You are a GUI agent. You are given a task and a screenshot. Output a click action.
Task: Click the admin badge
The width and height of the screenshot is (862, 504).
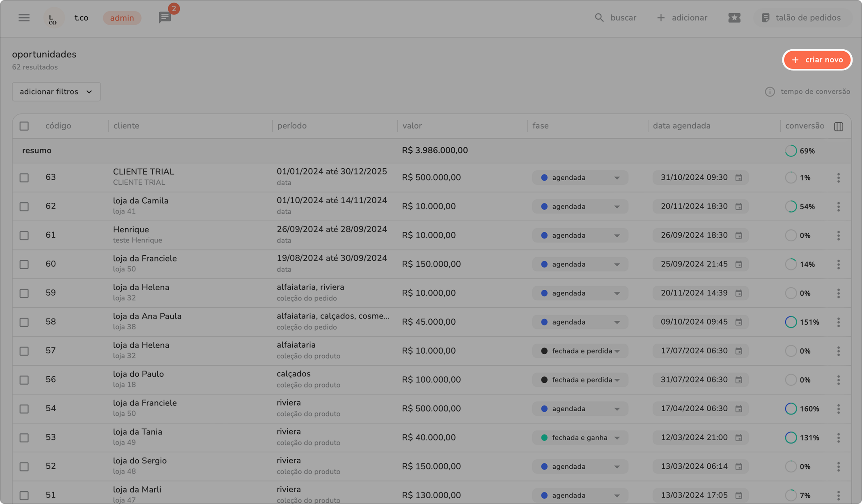click(122, 18)
